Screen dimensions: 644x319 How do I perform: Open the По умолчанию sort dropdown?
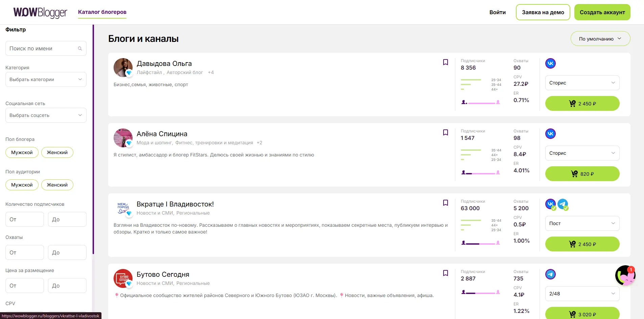click(600, 39)
